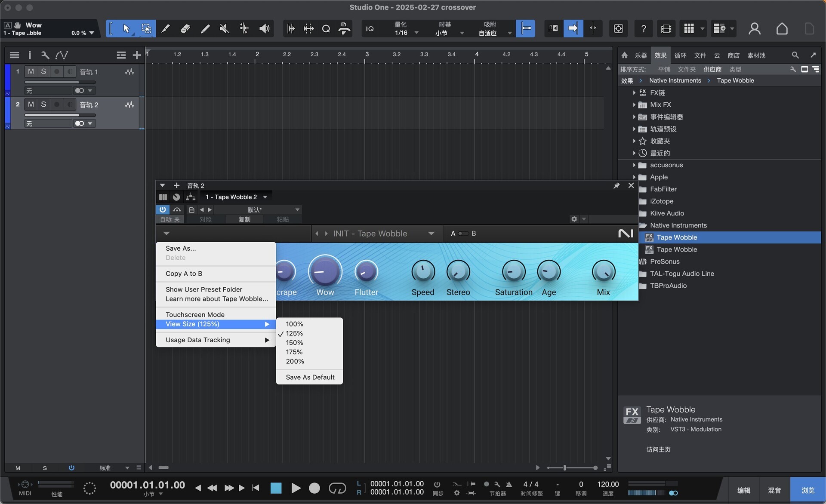
Task: Adjust 音轨 1 volume fader
Action: pyautogui.click(x=60, y=82)
